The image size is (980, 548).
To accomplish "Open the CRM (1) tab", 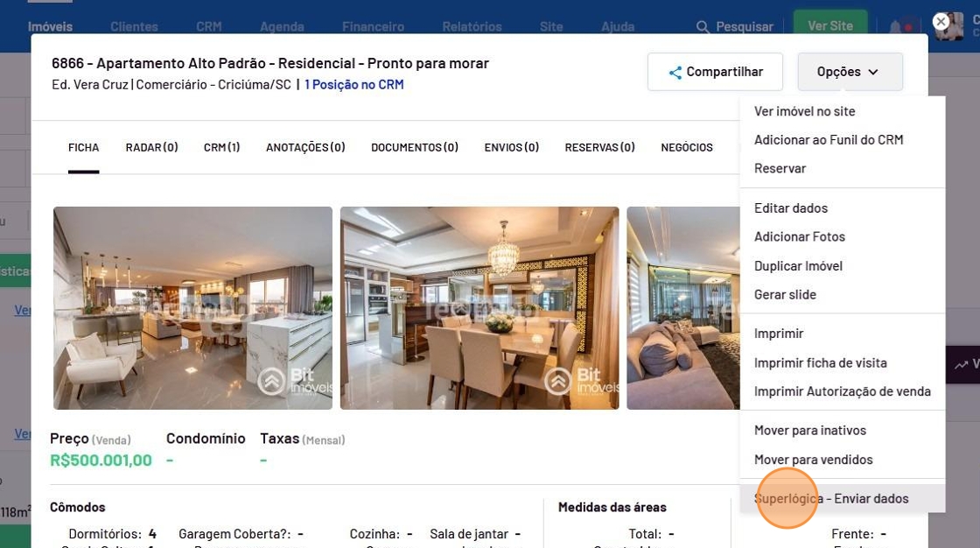I will [222, 148].
